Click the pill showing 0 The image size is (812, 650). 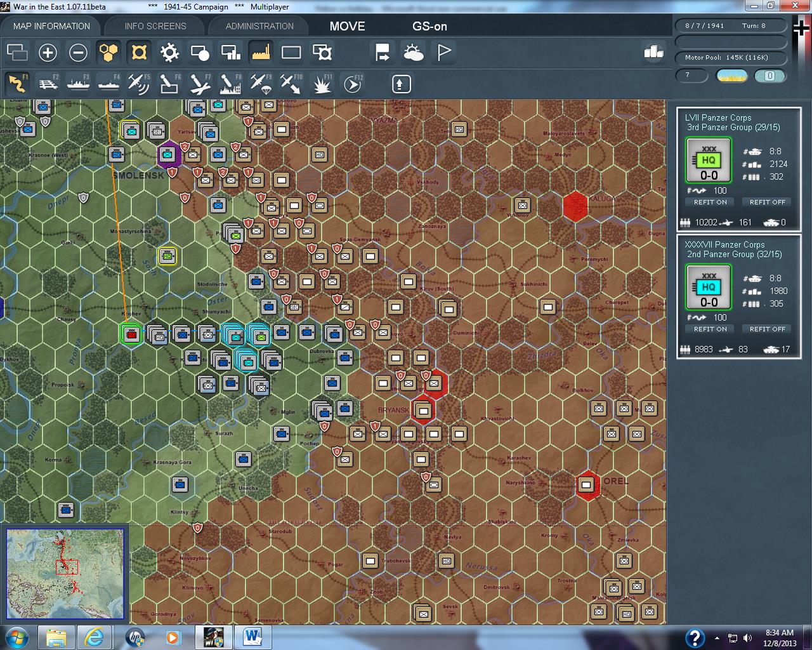click(x=769, y=76)
